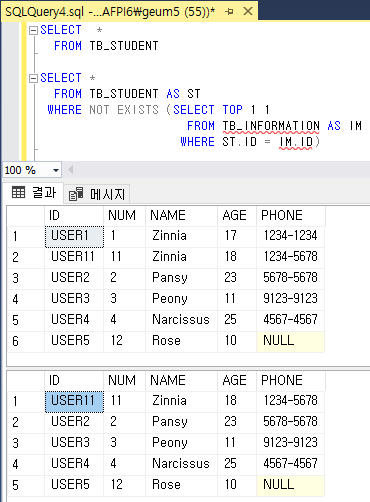
Task: Click cell 1234-1234 in first result grid
Action: click(290, 236)
